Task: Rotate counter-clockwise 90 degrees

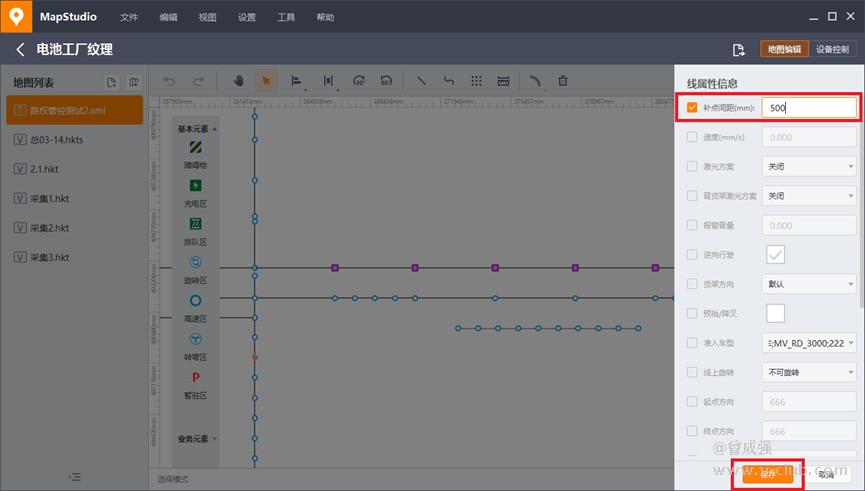Action: pos(386,81)
